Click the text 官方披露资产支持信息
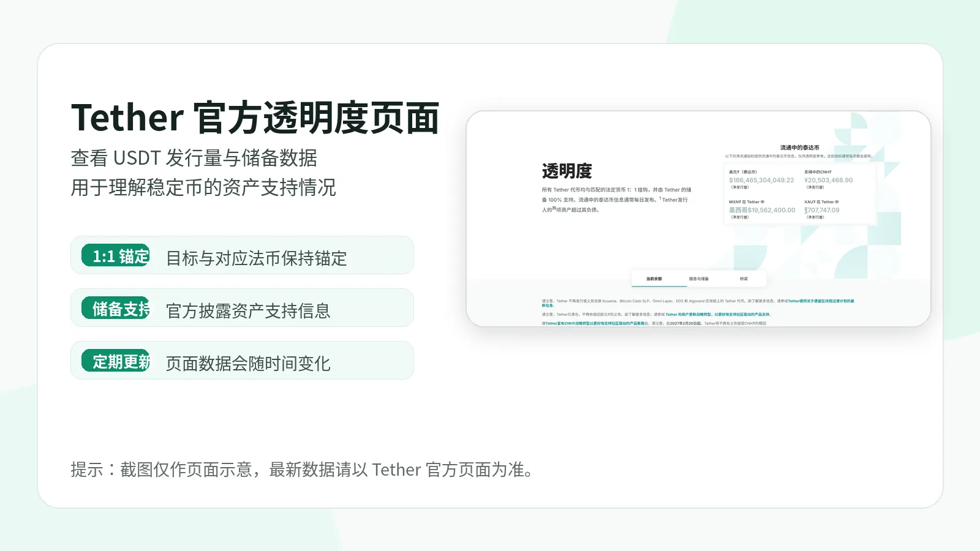Screen dimensions: 980x551 tap(248, 310)
